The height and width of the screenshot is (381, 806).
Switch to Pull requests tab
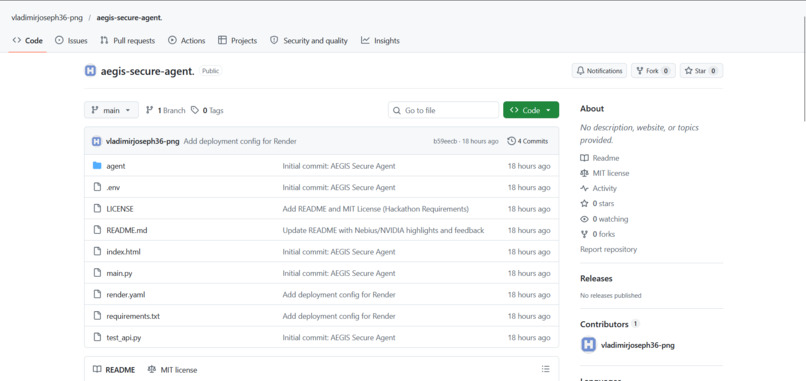pos(127,41)
